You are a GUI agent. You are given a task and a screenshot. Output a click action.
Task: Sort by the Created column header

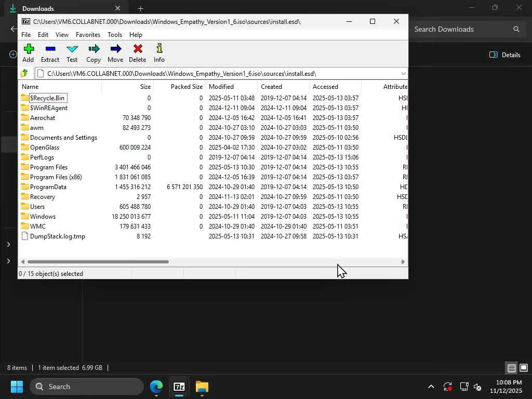tap(284, 87)
